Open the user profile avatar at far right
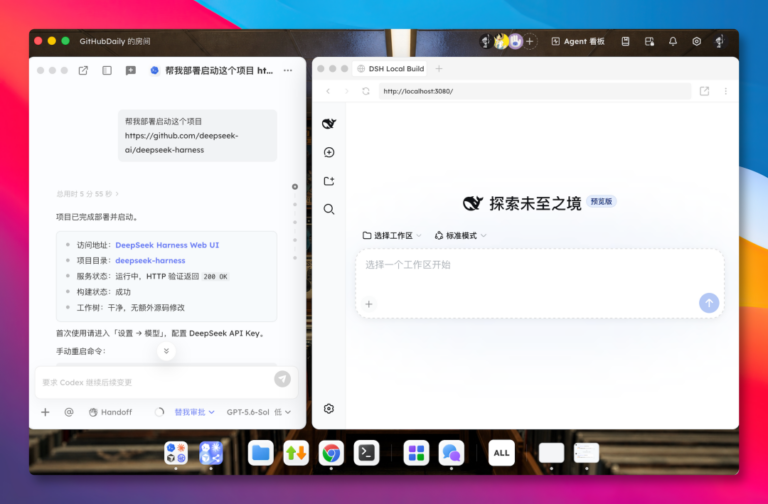 720,42
